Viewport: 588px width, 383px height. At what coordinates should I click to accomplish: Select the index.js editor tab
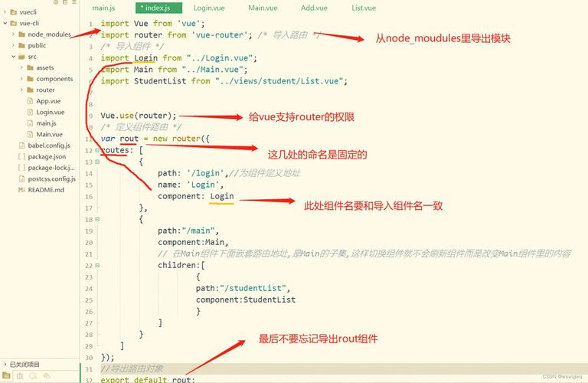point(158,8)
